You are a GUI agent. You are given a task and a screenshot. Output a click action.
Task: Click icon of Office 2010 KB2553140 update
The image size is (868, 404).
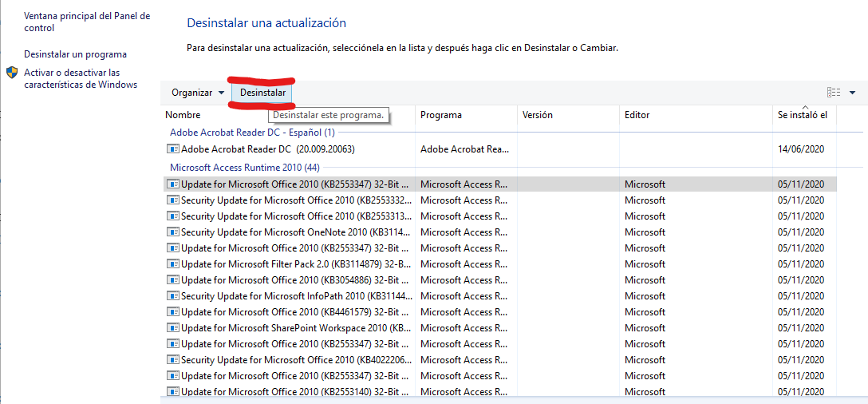point(173,392)
